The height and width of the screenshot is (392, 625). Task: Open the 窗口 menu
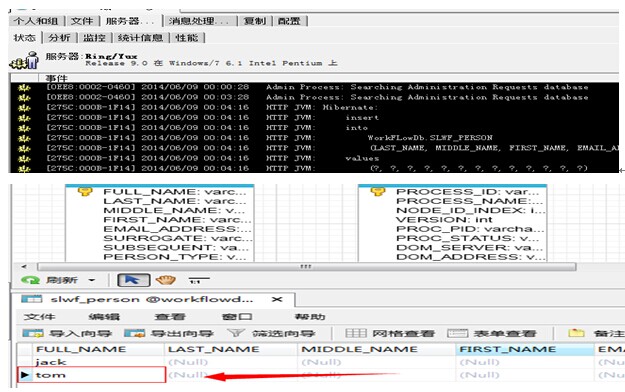[x=237, y=317]
